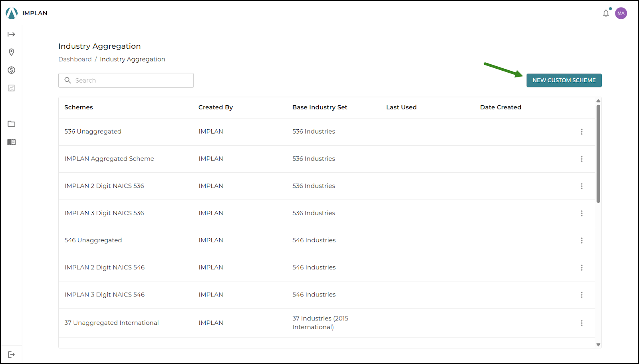
Task: Click the NEW CUSTOM SCHEME button
Action: 564,80
